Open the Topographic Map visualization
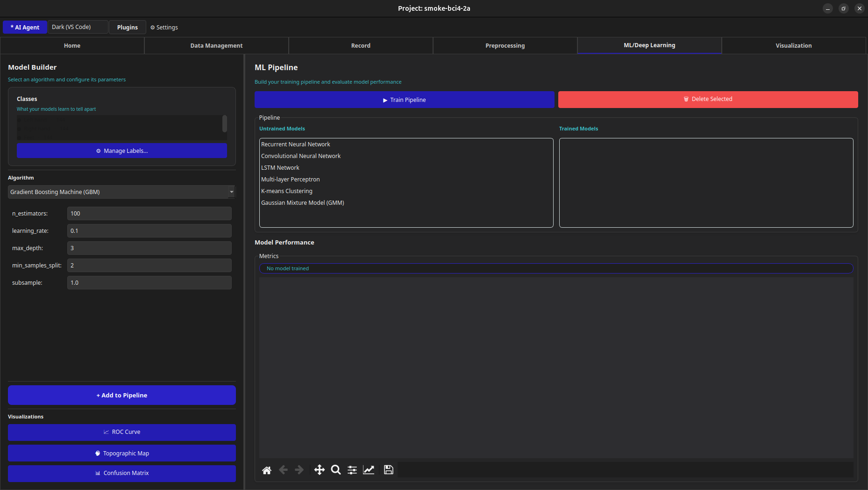Viewport: 868px width, 490px height. coord(122,454)
